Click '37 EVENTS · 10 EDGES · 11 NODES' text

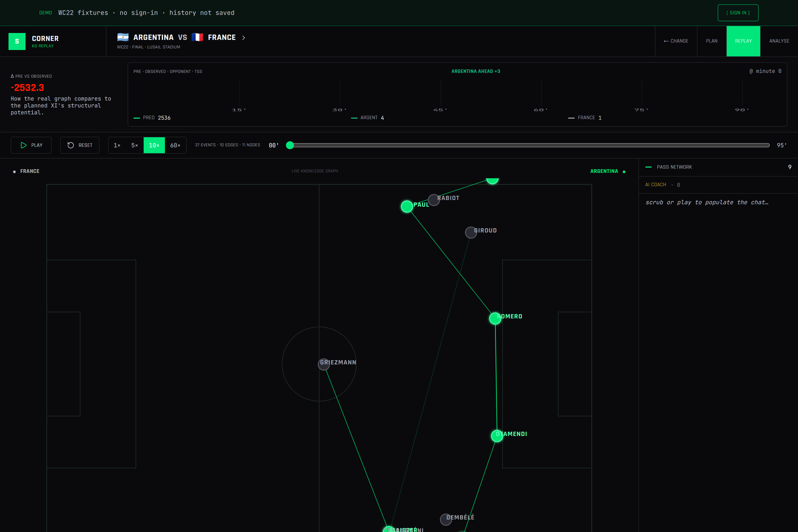(227, 145)
